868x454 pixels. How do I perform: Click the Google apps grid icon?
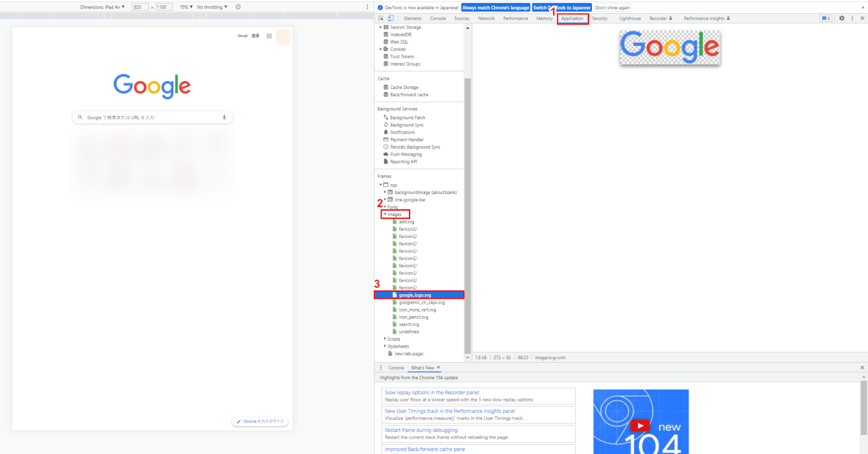click(x=269, y=36)
